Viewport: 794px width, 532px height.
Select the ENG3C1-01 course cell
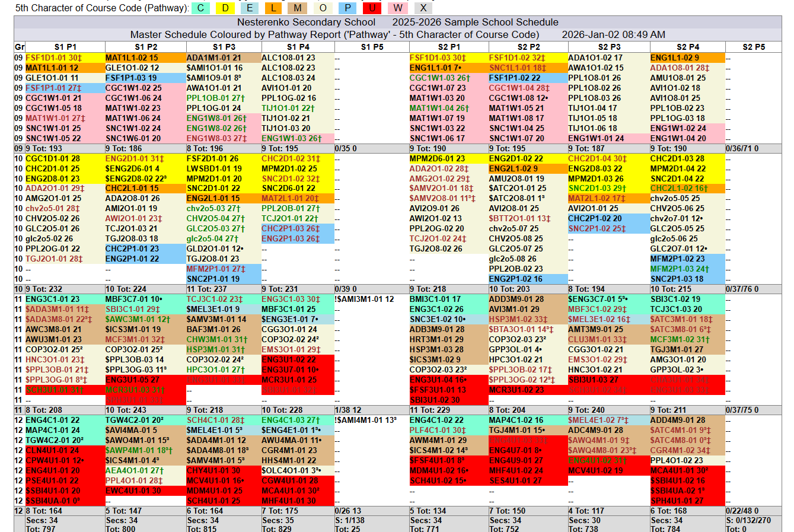point(52,300)
